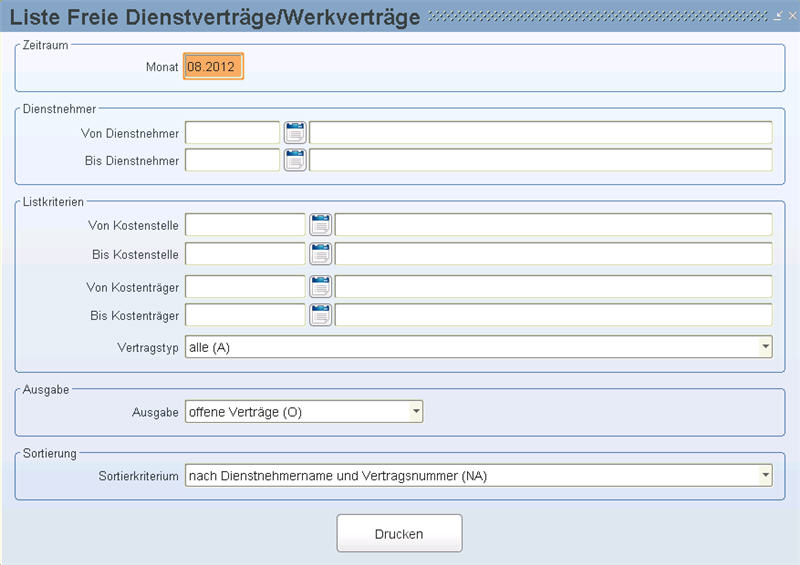Viewport: 800px width, 565px height.
Task: Open lookup icon for Von Kostenträger
Action: (320, 287)
